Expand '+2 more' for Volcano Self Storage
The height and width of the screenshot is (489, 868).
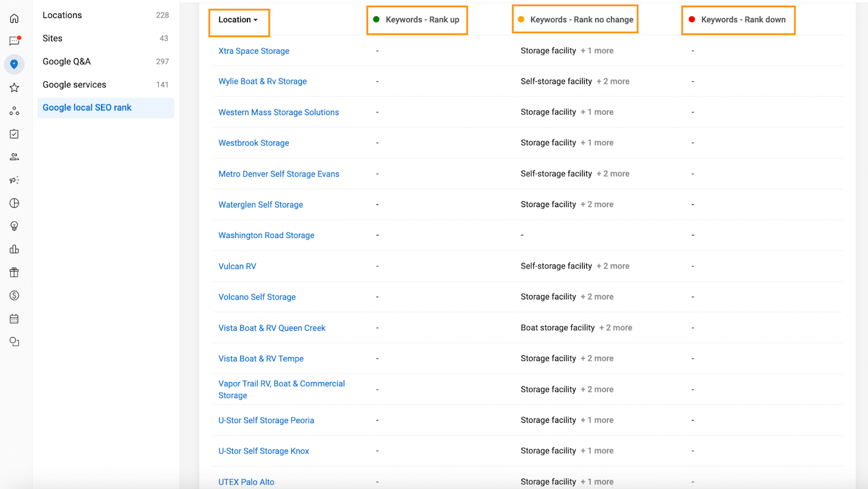(x=597, y=297)
